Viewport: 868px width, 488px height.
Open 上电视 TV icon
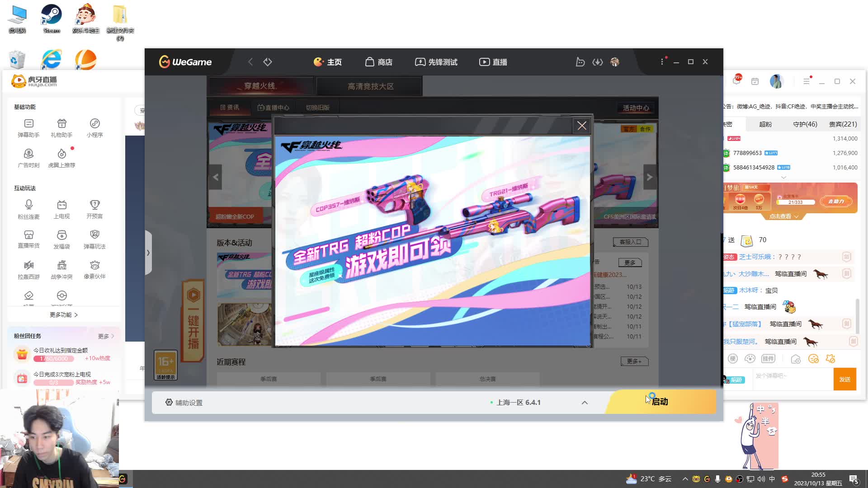point(61,209)
